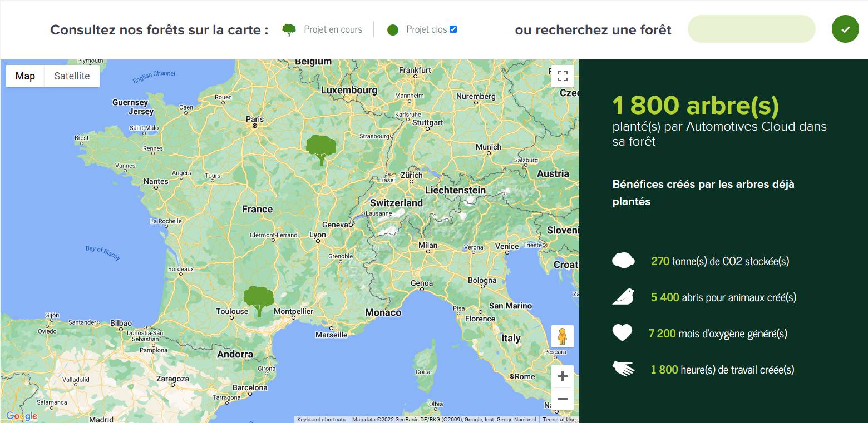Click the Luxembourg label on the map
This screenshot has height=423, width=868.
[x=349, y=90]
